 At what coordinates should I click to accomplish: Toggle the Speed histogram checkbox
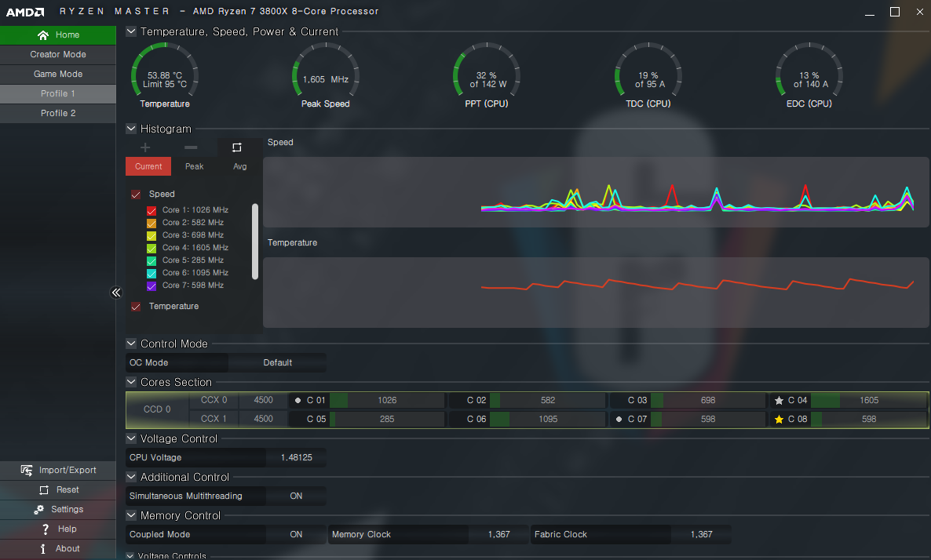coord(136,195)
